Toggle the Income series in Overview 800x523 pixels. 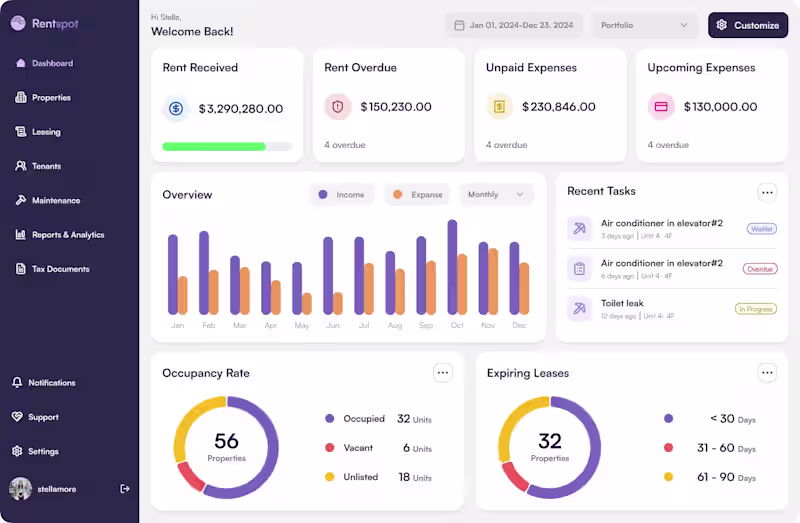click(342, 194)
